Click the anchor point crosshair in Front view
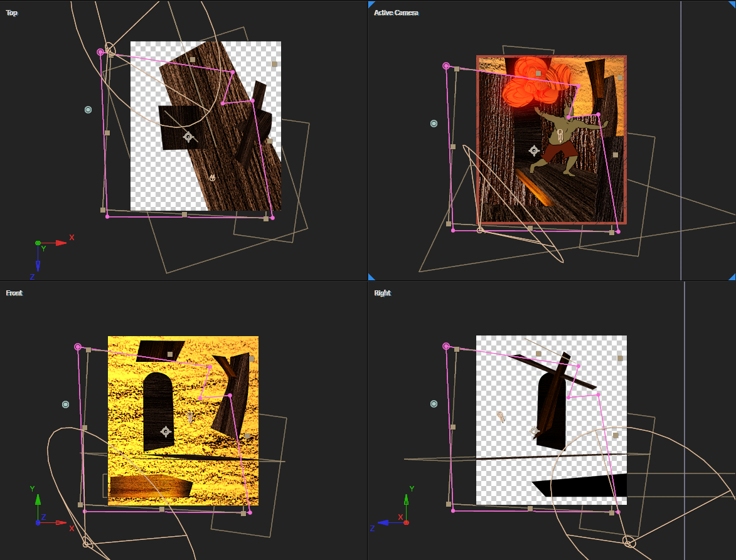 (165, 431)
